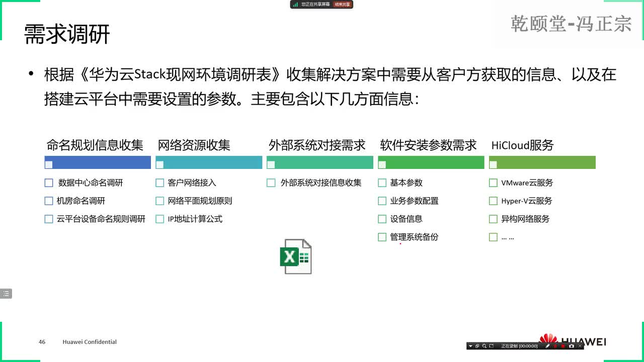Check the 网络平面规划原则 checkbox
Screen dimensions: 644x362
point(160,201)
